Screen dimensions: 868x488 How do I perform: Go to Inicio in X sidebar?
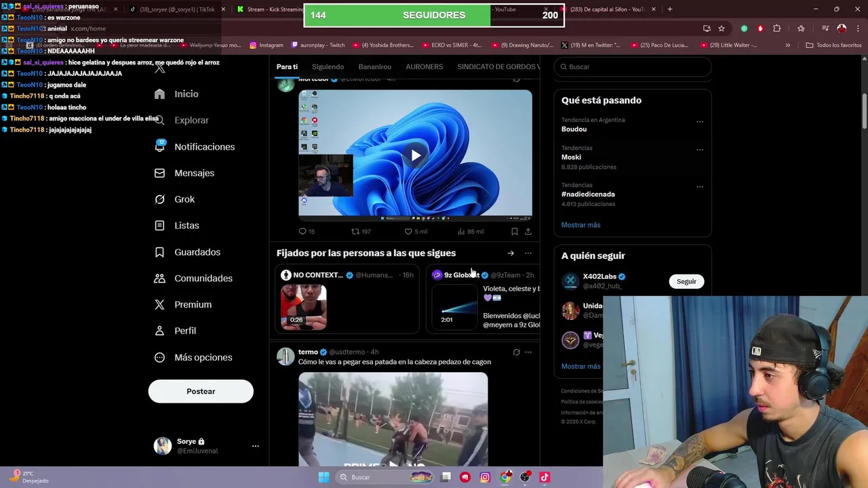[176, 94]
